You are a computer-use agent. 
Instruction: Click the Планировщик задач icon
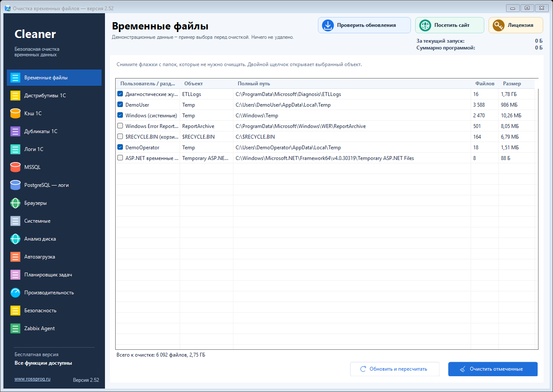pos(15,275)
